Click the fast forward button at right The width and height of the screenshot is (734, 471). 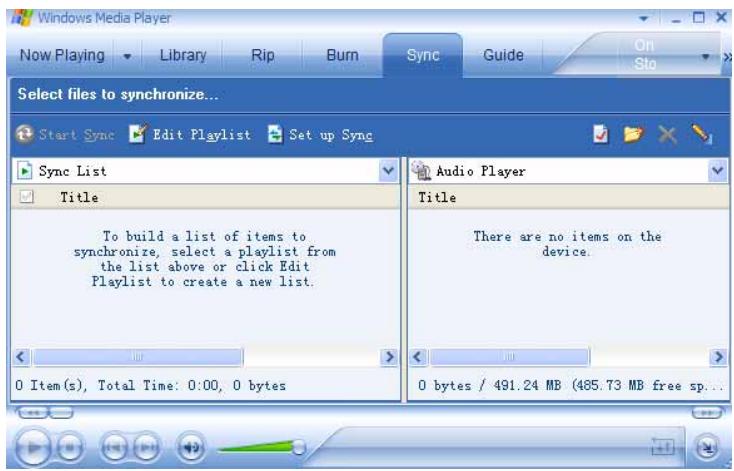[707, 412]
